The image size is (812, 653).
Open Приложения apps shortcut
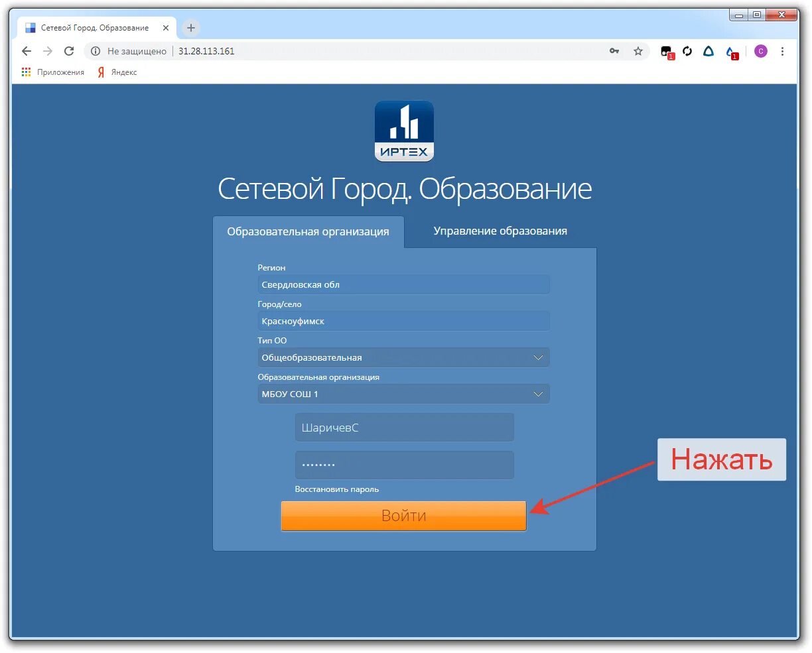53,72
